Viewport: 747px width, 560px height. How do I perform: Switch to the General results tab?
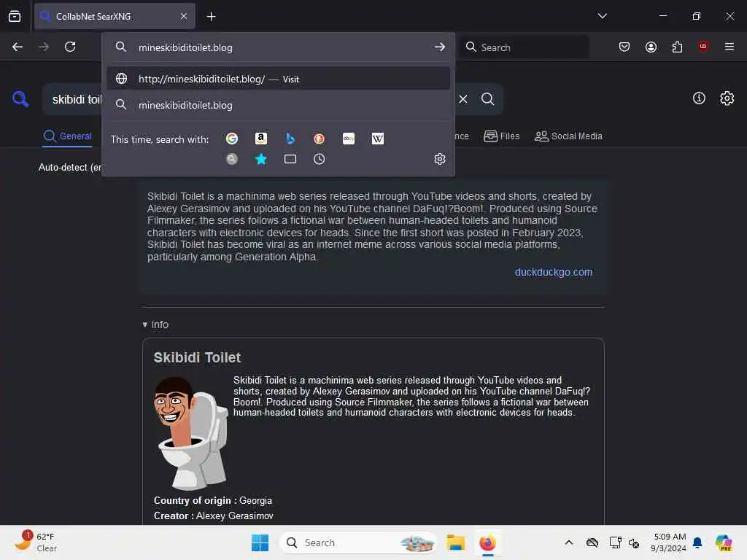pyautogui.click(x=67, y=136)
